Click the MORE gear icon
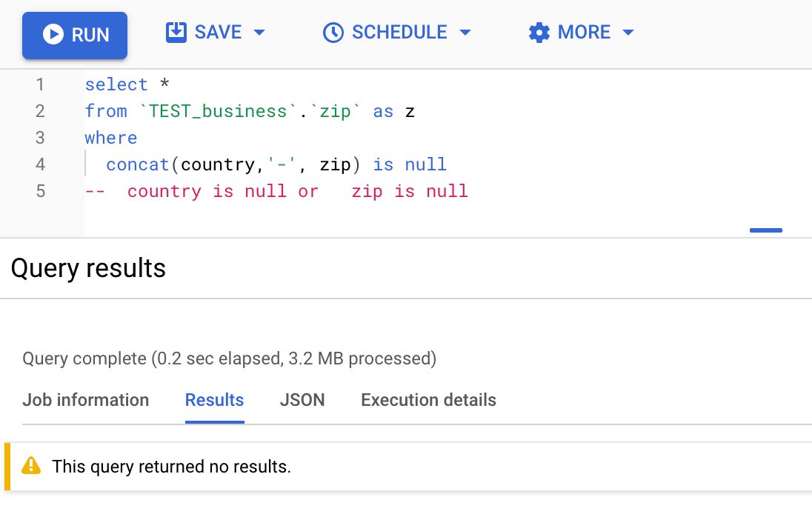Screen dimensions: 812x517 click(539, 33)
